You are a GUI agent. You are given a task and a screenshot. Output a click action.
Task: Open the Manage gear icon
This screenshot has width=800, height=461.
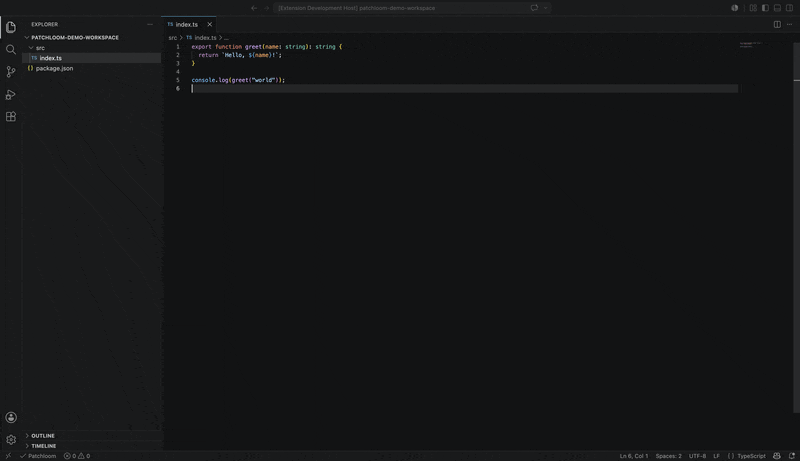point(11,440)
